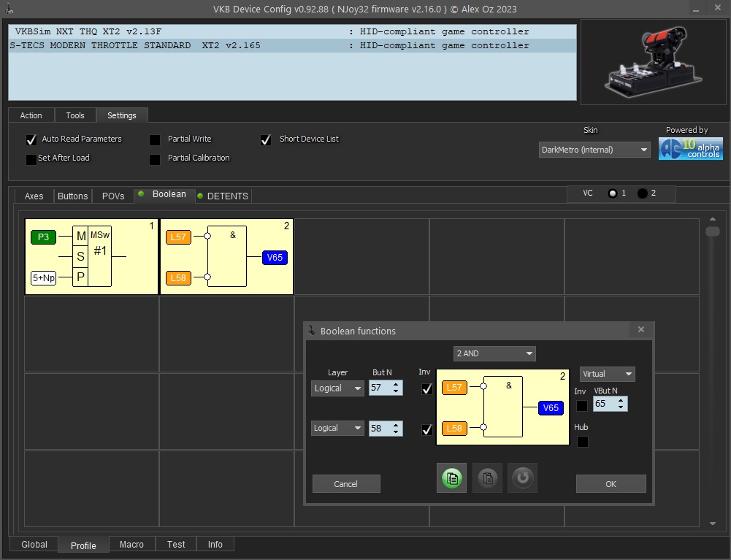The width and height of the screenshot is (731, 560).
Task: Click the boolean grid scrollbar thumb
Action: (712, 231)
